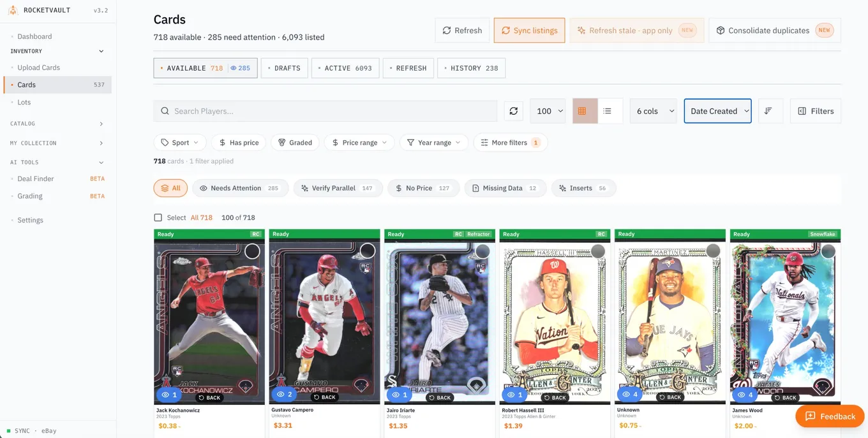Switch to list view icon
The image size is (868, 438).
[x=608, y=111]
